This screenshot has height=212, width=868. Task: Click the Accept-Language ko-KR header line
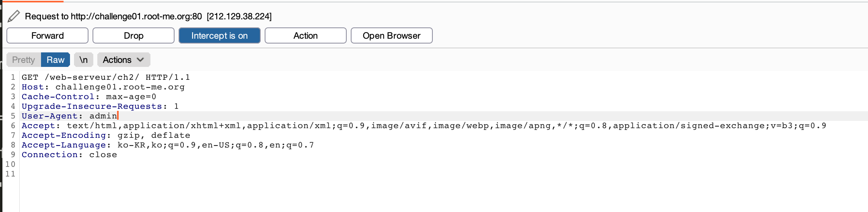click(x=168, y=145)
